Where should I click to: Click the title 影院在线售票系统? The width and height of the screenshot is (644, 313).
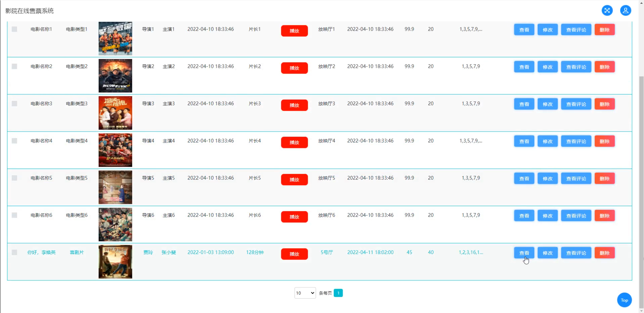(x=29, y=11)
